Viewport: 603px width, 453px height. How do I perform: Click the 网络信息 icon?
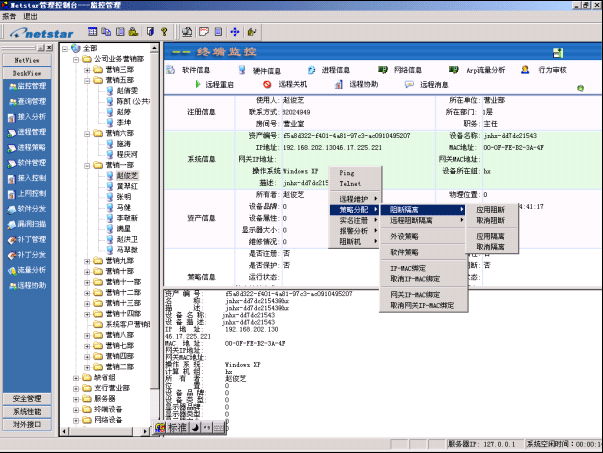coord(382,69)
